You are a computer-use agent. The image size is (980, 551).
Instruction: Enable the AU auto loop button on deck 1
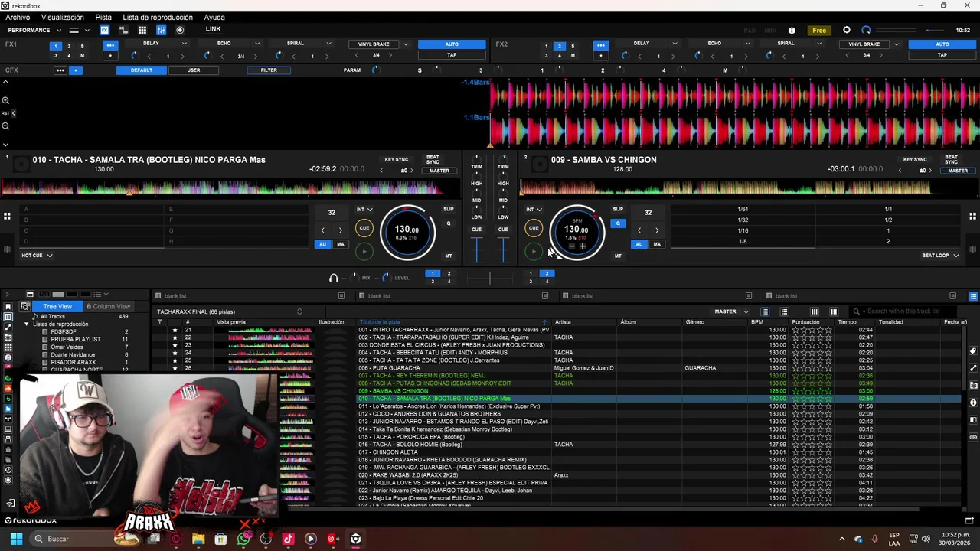click(x=323, y=244)
